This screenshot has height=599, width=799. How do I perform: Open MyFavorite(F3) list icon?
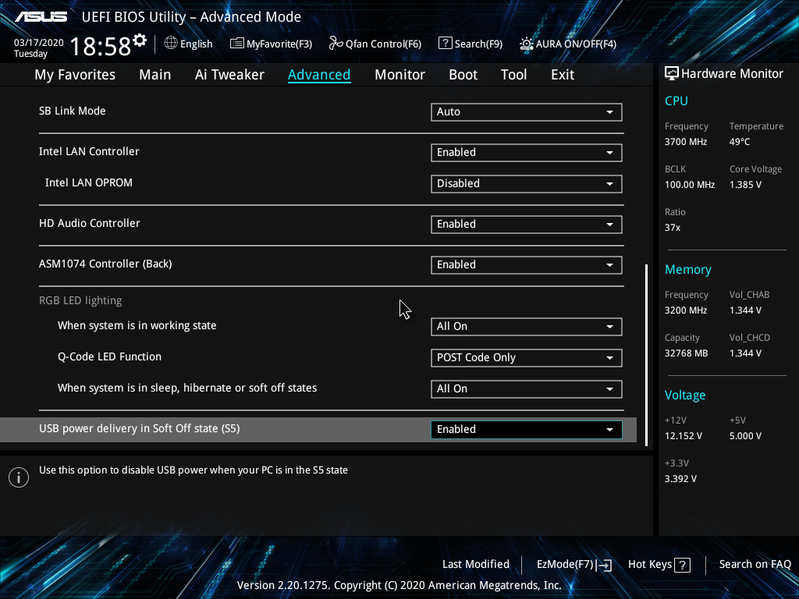tap(236, 43)
